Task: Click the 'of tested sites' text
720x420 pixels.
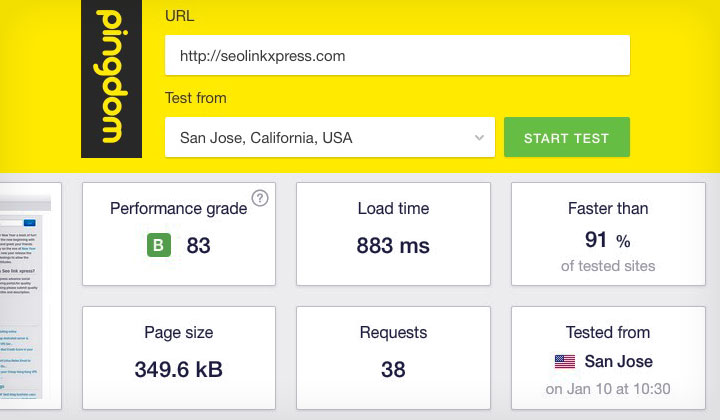Action: (x=608, y=266)
